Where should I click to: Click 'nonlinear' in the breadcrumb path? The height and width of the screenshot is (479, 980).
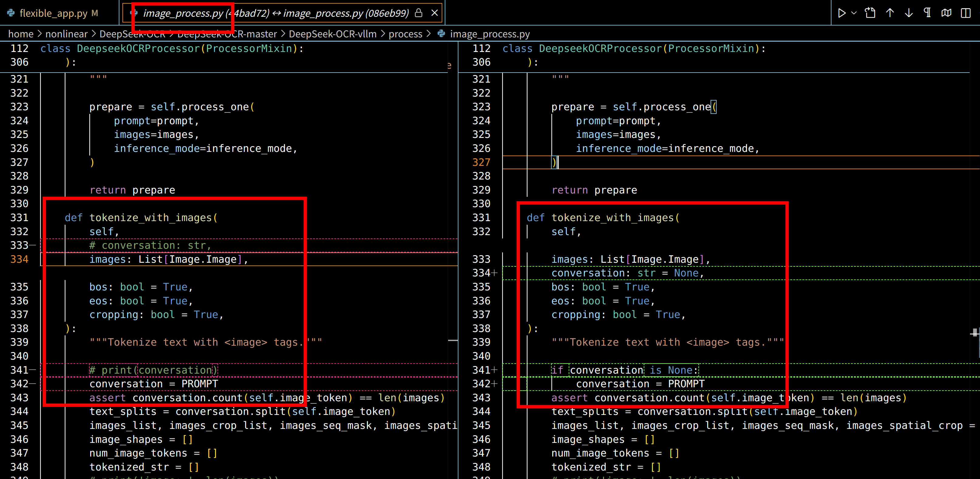(x=66, y=34)
